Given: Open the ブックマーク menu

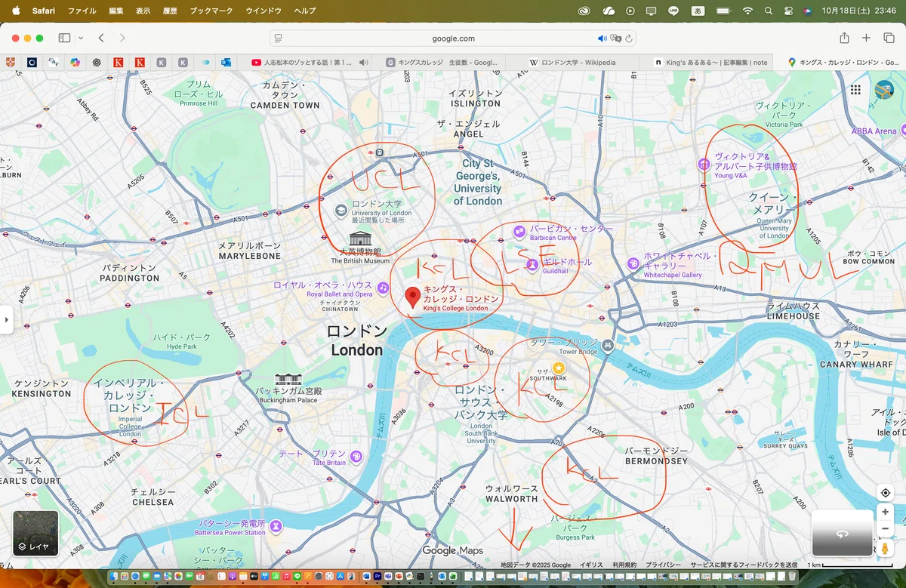Looking at the screenshot, I should click(x=211, y=11).
